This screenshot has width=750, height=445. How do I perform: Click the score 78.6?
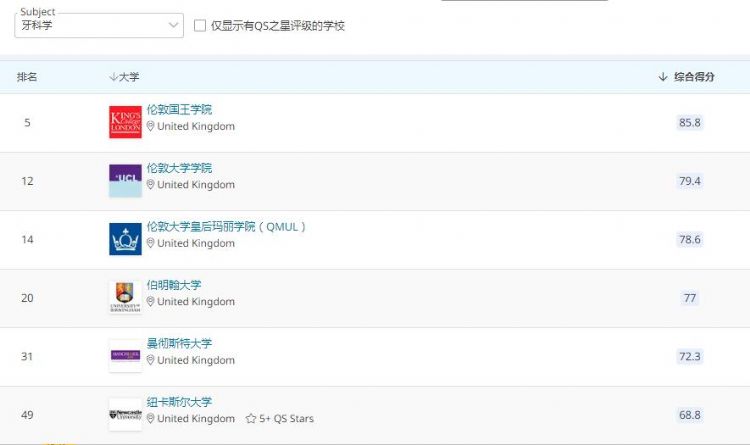pos(690,239)
